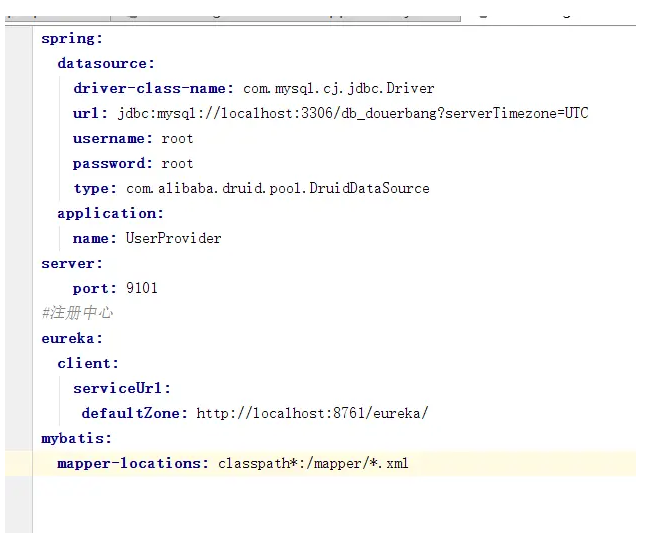The width and height of the screenshot is (664, 542).
Task: Select the root value after username
Action: click(x=177, y=138)
